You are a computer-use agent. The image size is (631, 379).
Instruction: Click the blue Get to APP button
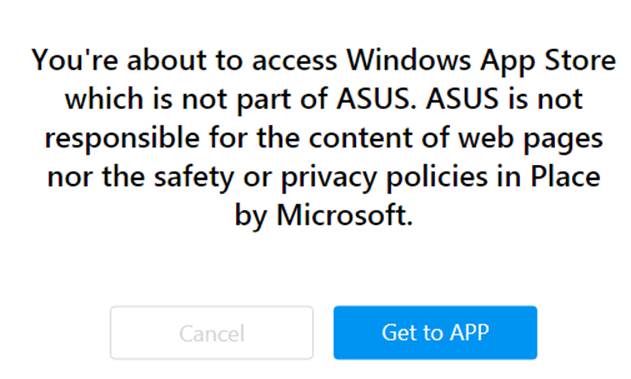[435, 333]
